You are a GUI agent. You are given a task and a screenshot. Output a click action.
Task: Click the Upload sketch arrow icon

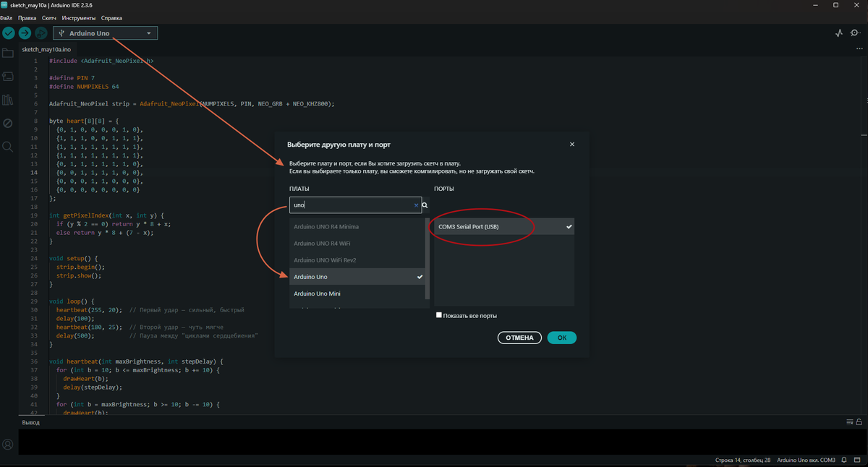[x=25, y=33]
